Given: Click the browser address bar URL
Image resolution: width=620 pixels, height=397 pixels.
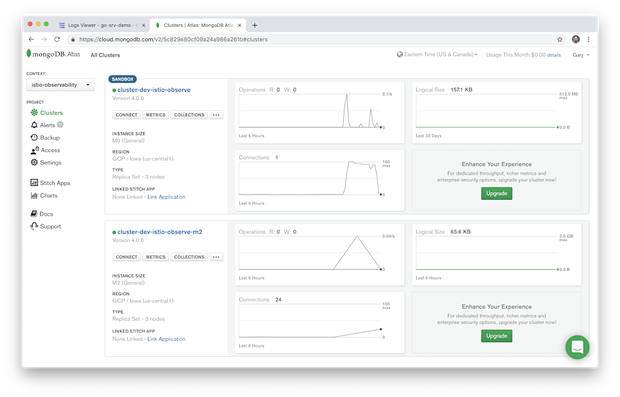Looking at the screenshot, I should pyautogui.click(x=173, y=39).
